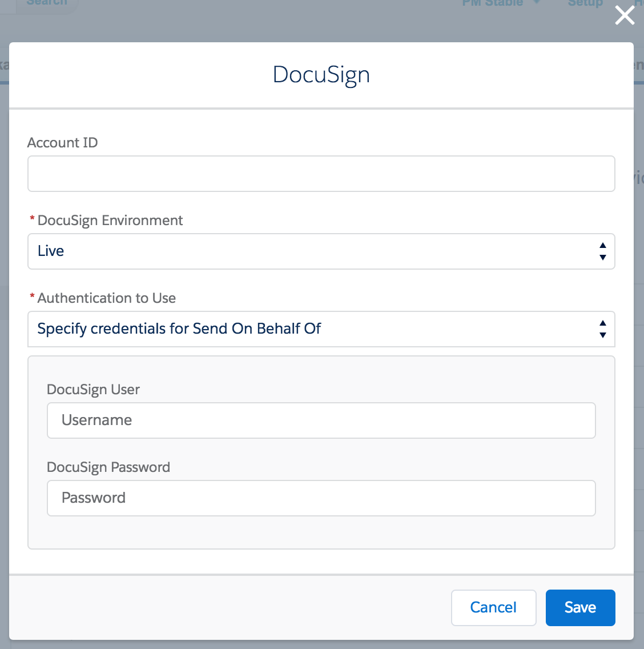Click the up-down arrows on the Authentication select
Image resolution: width=644 pixels, height=649 pixels.
point(602,329)
